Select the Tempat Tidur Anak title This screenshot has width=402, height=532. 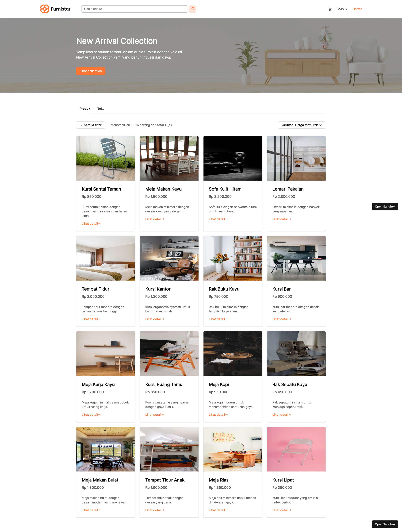pyautogui.click(x=165, y=480)
